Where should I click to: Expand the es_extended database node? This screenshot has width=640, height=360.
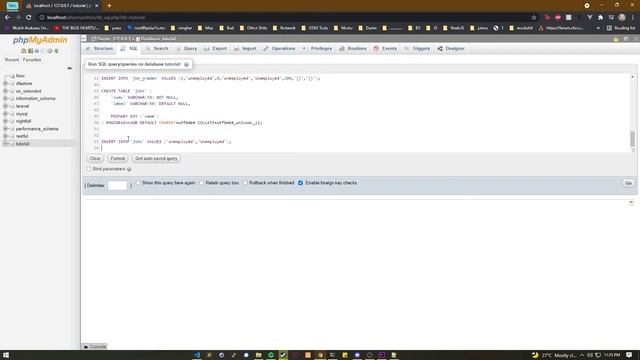pos(5,91)
